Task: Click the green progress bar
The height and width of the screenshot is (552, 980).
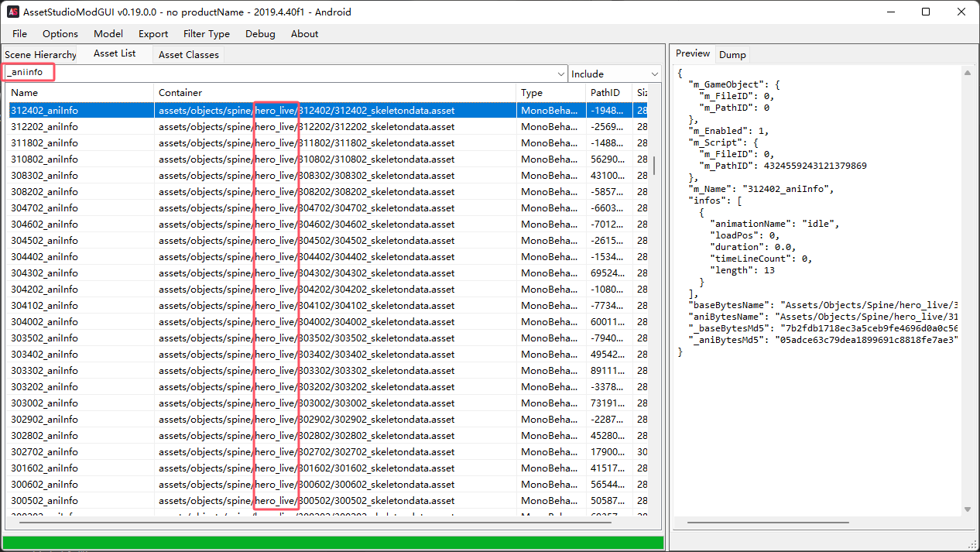Action: click(333, 543)
